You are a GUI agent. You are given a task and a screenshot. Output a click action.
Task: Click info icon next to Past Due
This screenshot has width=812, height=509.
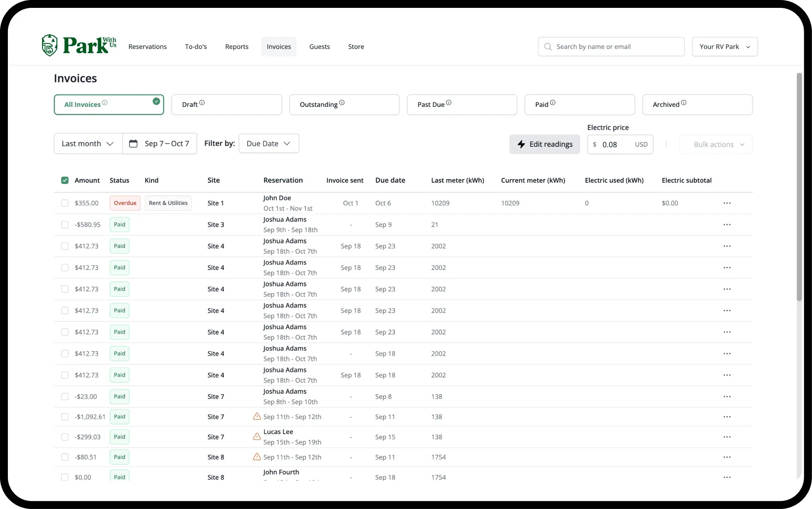click(449, 103)
